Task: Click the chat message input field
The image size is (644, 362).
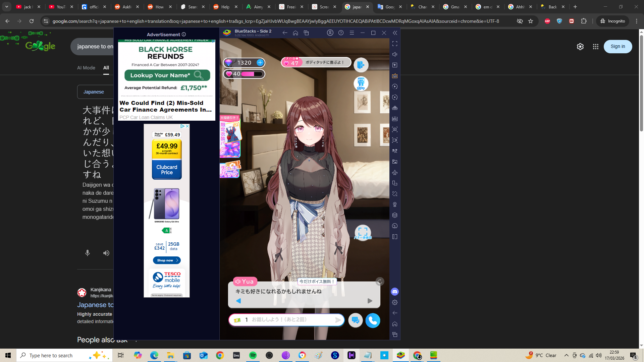Action: click(286, 320)
